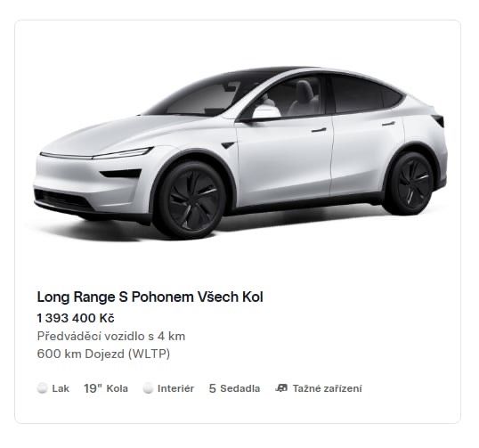The width and height of the screenshot is (479, 448).
Task: Click the car's front black wheel
Action: 190,200
